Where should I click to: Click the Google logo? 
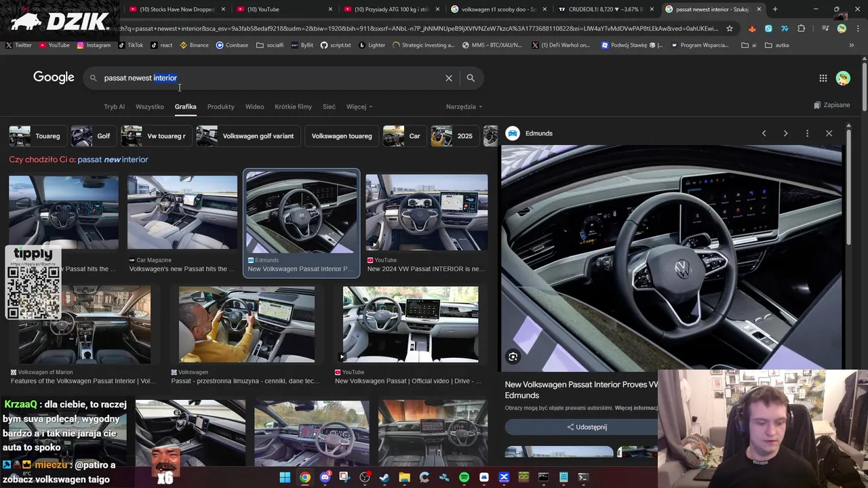pos(54,77)
